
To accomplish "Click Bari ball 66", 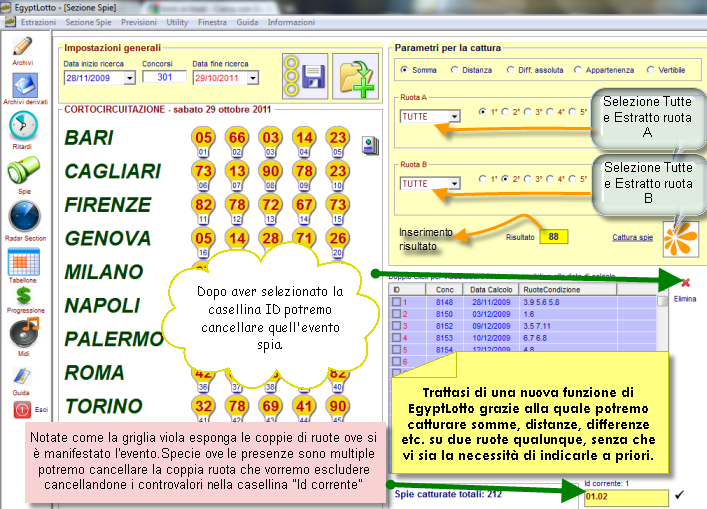I will 237,138.
